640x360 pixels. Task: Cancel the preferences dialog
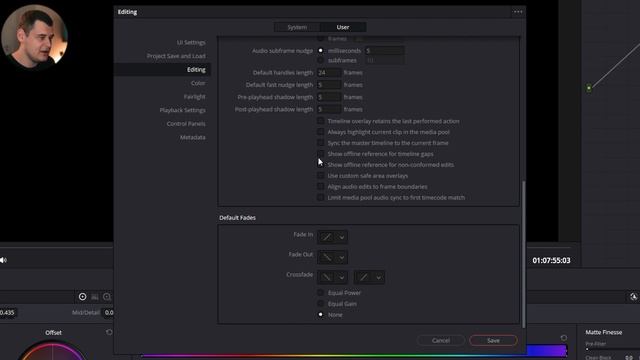coord(441,340)
